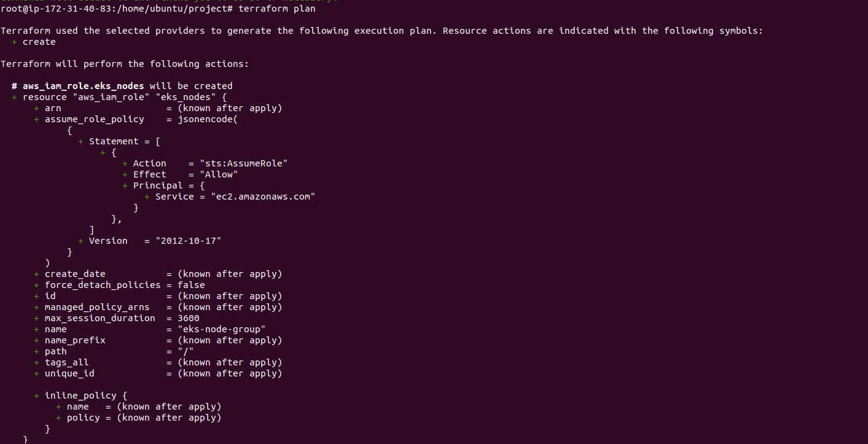The height and width of the screenshot is (444, 868).
Task: Click the "sts:AssumeRole" action value
Action: [x=244, y=163]
